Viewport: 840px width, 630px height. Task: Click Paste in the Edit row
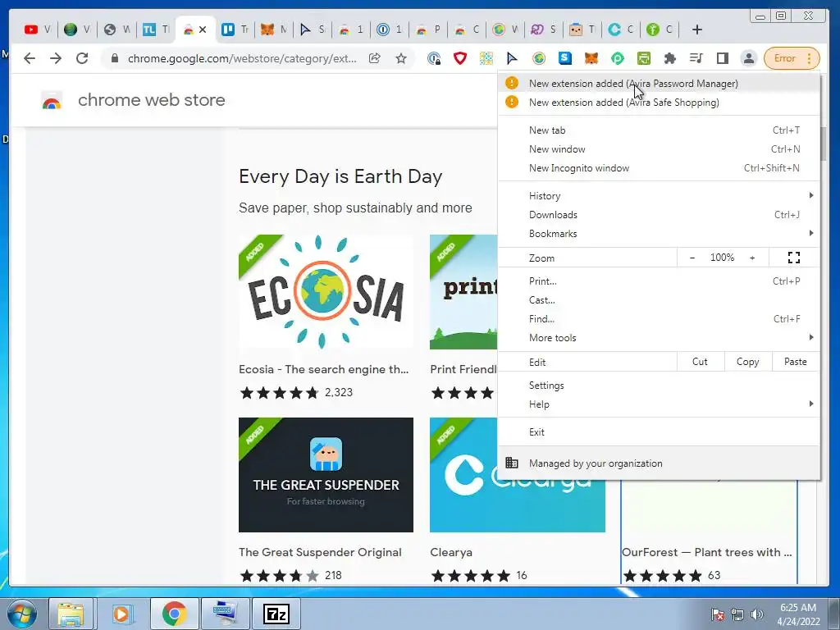(x=796, y=362)
